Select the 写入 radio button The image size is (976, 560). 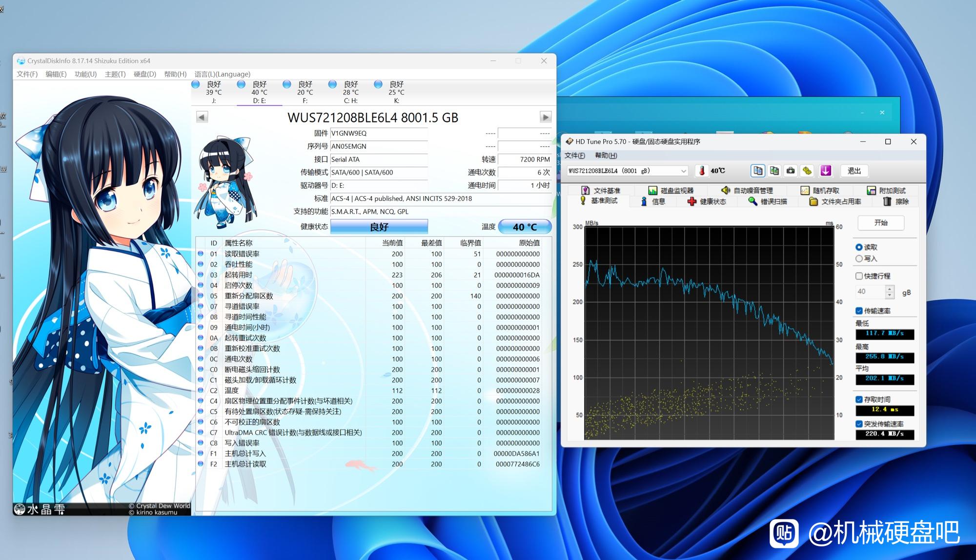tap(859, 259)
